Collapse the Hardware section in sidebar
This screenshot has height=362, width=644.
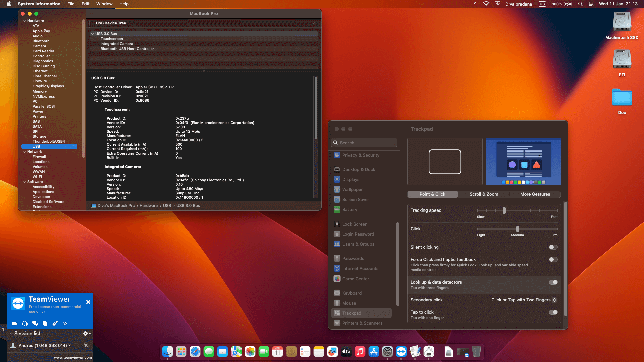coord(24,21)
